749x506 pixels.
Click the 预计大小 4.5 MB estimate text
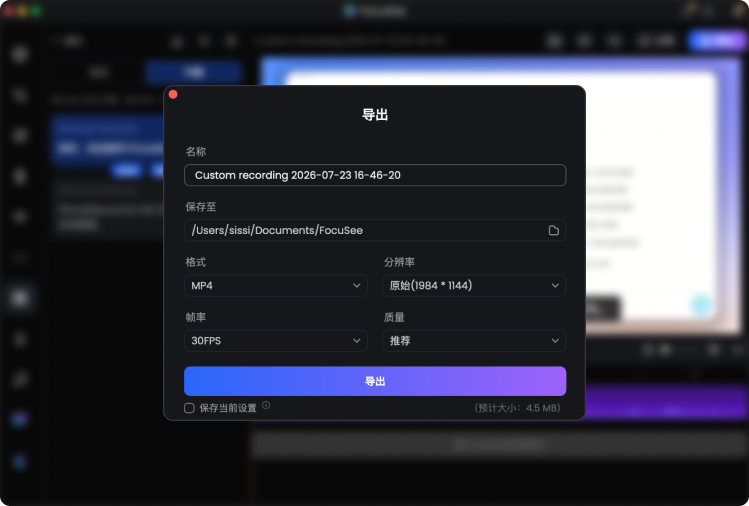(517, 408)
